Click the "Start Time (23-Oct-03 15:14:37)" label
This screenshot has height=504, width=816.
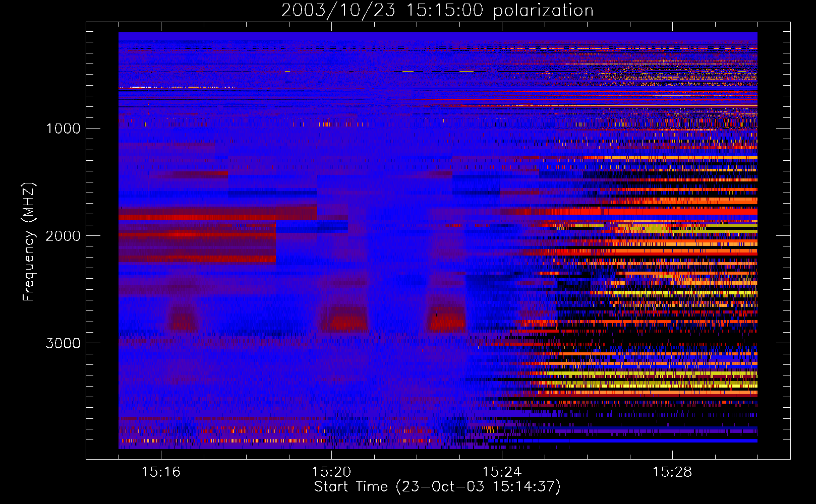coord(437,487)
